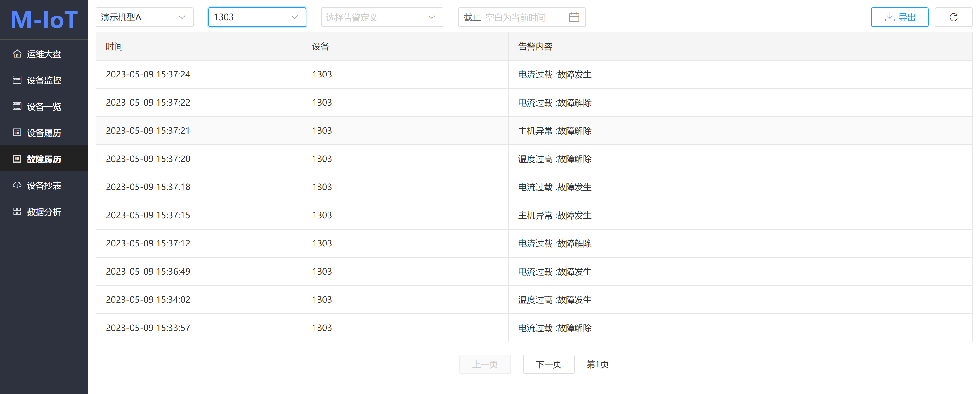The height and width of the screenshot is (394, 980).
Task: Click the 主机异常 :故障发生 alarm cell
Action: pos(555,215)
